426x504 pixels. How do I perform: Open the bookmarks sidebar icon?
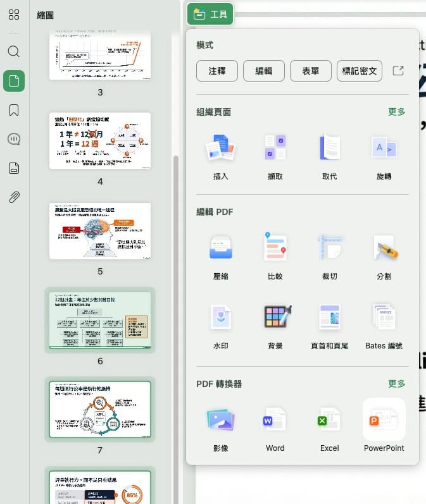pyautogui.click(x=14, y=110)
